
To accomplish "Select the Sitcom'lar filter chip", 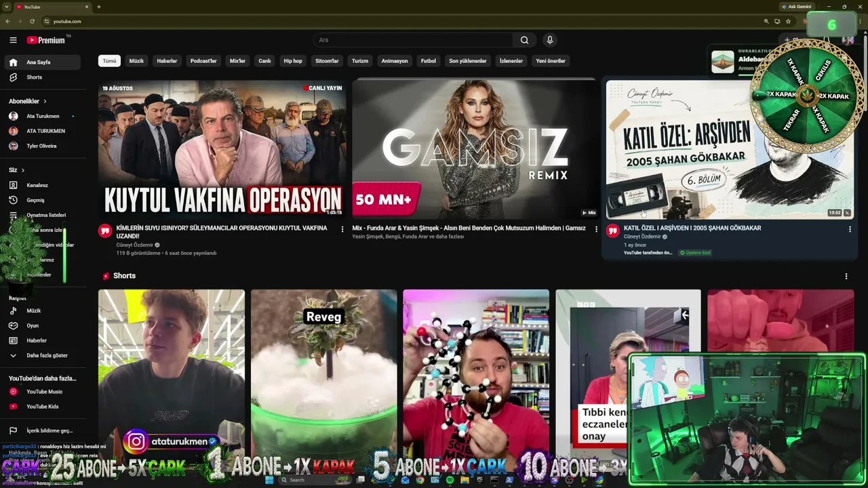I will (327, 61).
